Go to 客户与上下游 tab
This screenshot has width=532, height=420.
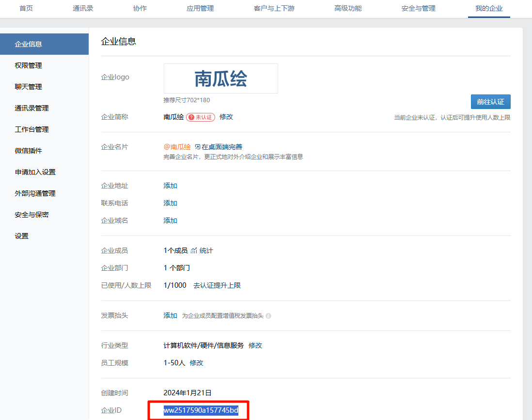274,8
